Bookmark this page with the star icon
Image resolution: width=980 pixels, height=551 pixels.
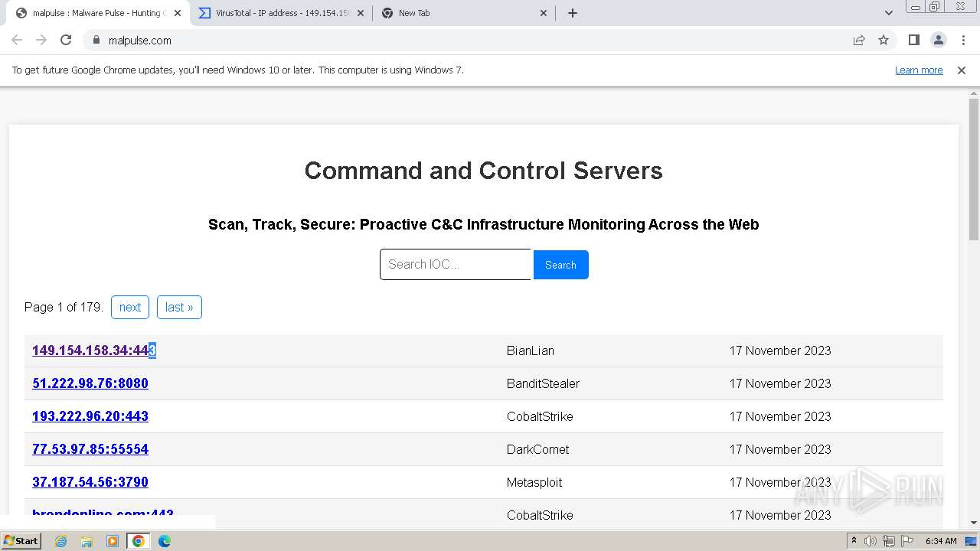click(884, 41)
